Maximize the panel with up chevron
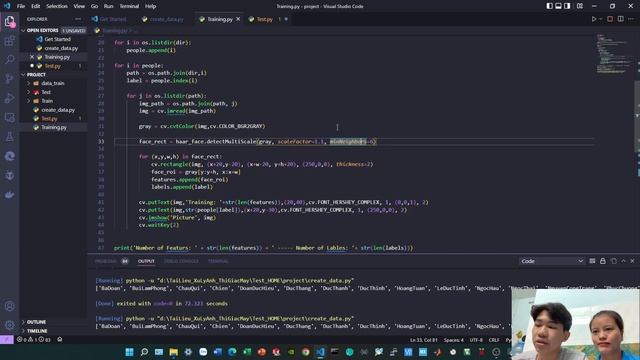Image resolution: width=640 pixels, height=360 pixels. click(623, 261)
